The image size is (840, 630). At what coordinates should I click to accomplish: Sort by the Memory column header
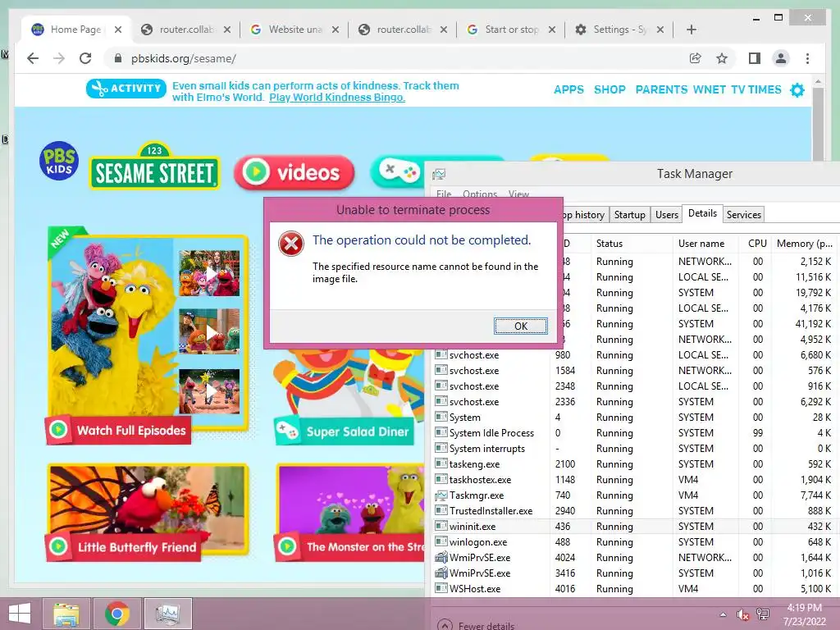(x=804, y=243)
